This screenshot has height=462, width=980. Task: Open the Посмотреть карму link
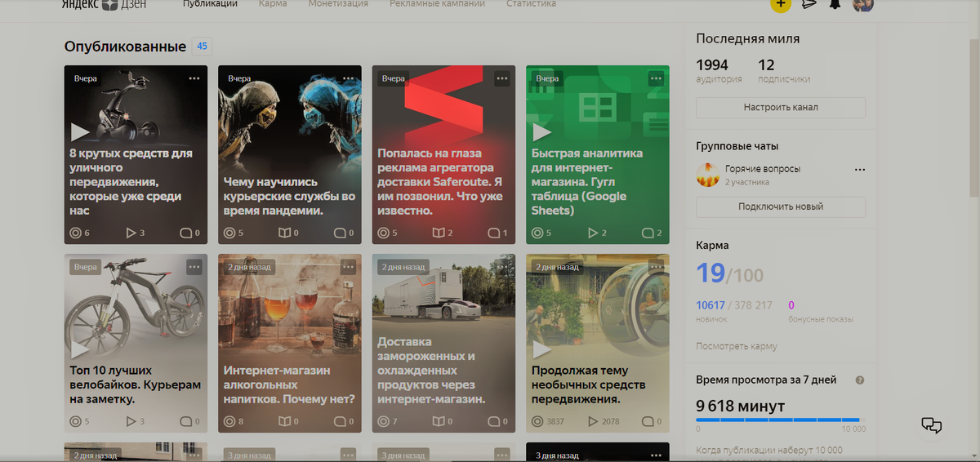click(737, 346)
